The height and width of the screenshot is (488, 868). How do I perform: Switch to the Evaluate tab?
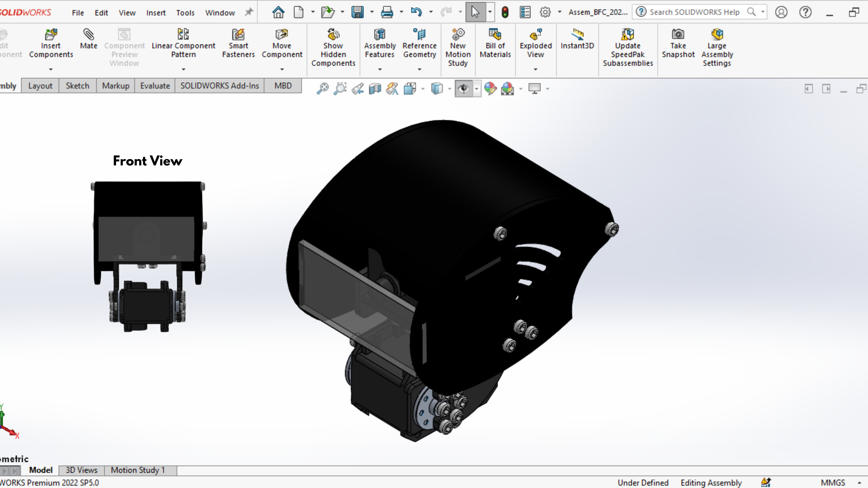click(x=155, y=86)
